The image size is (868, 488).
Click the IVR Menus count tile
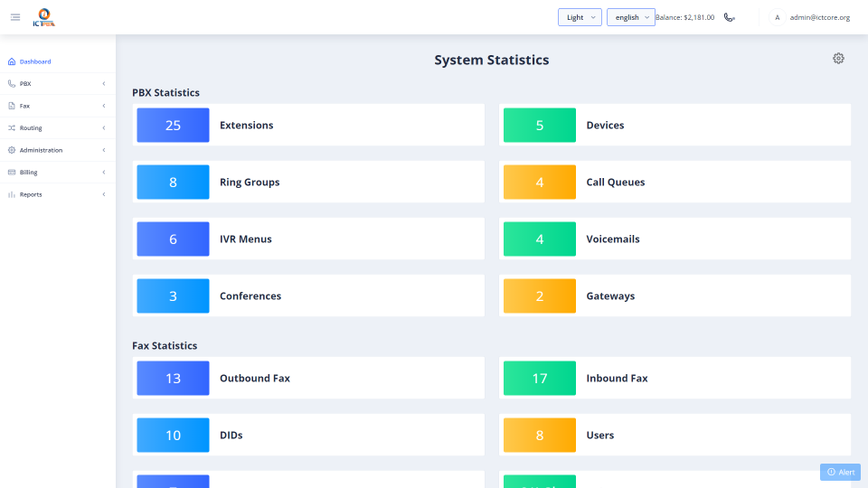point(174,239)
